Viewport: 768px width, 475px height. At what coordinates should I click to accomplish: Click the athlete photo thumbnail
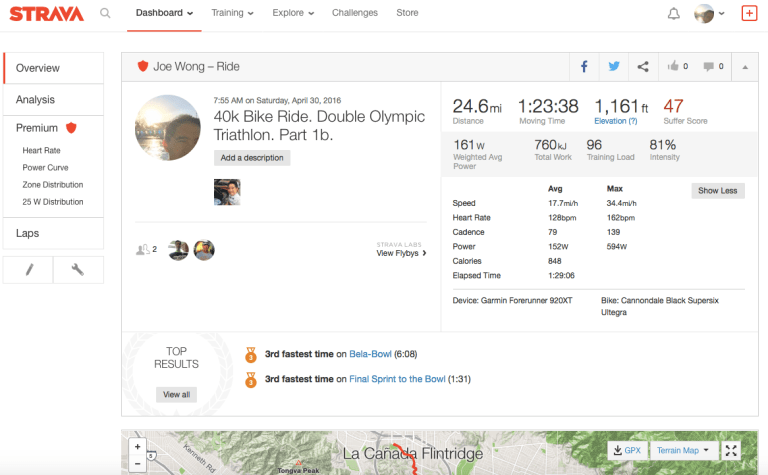227,192
